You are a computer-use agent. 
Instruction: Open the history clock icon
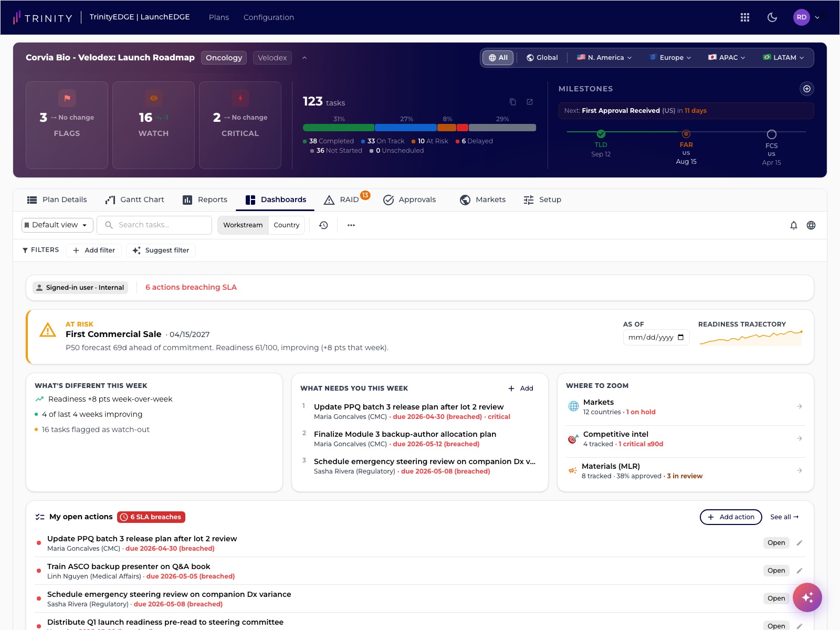[323, 225]
